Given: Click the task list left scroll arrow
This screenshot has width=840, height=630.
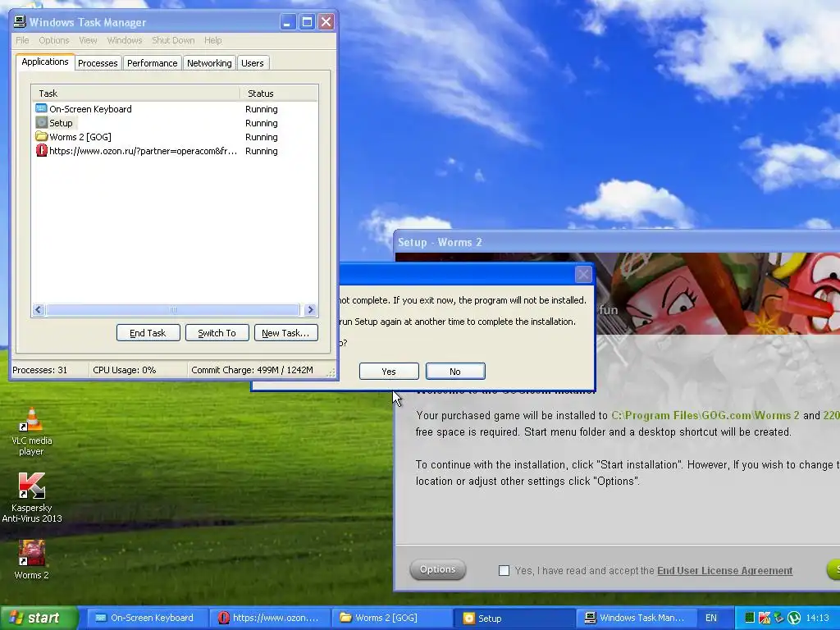Looking at the screenshot, I should [38, 309].
